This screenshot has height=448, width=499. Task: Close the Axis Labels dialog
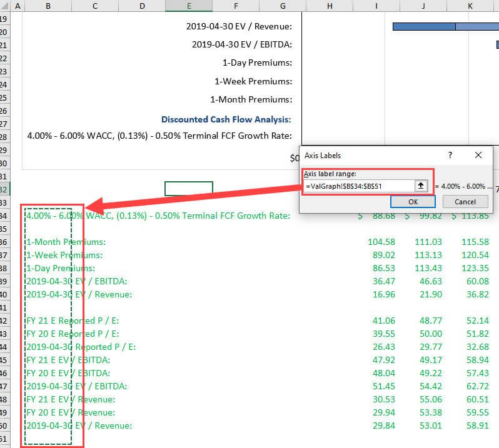[478, 155]
